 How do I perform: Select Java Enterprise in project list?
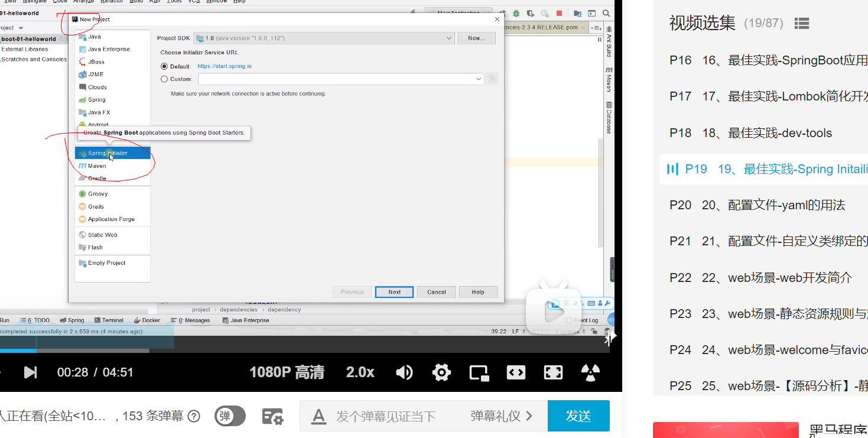pyautogui.click(x=109, y=49)
